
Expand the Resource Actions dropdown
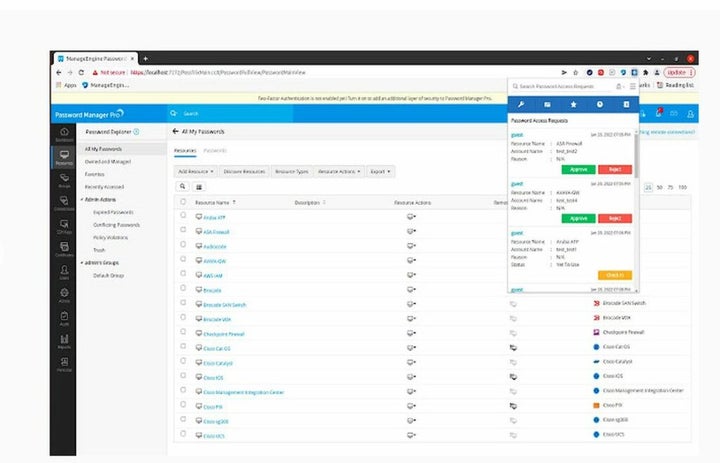[x=340, y=171]
